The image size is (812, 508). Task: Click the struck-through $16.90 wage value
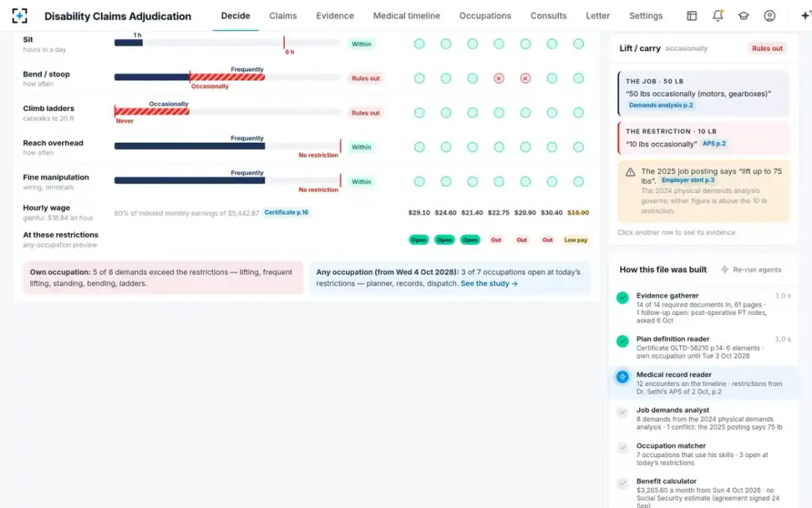[x=578, y=213]
